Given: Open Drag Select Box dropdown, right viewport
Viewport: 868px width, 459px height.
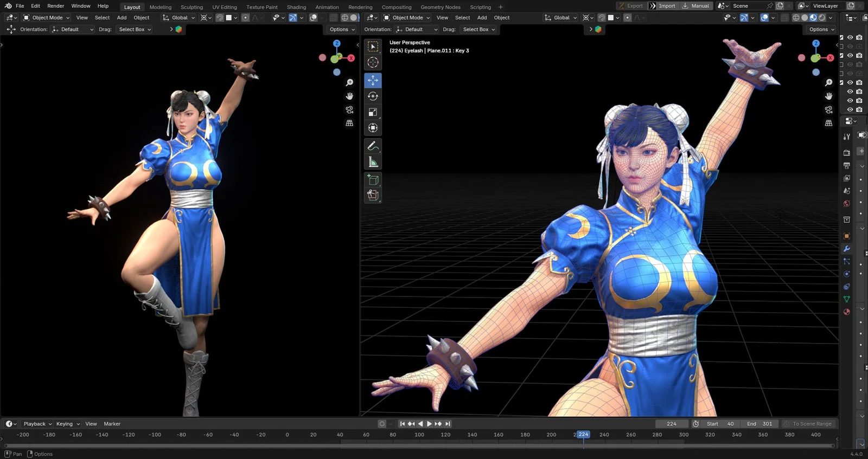Looking at the screenshot, I should point(479,29).
